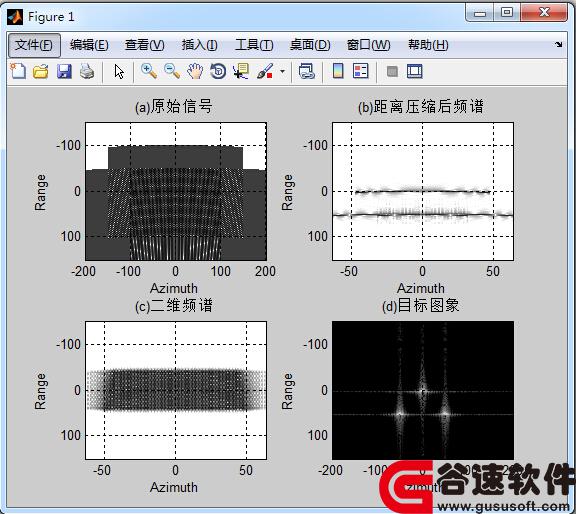Open the 桌面(D) menu

point(310,45)
